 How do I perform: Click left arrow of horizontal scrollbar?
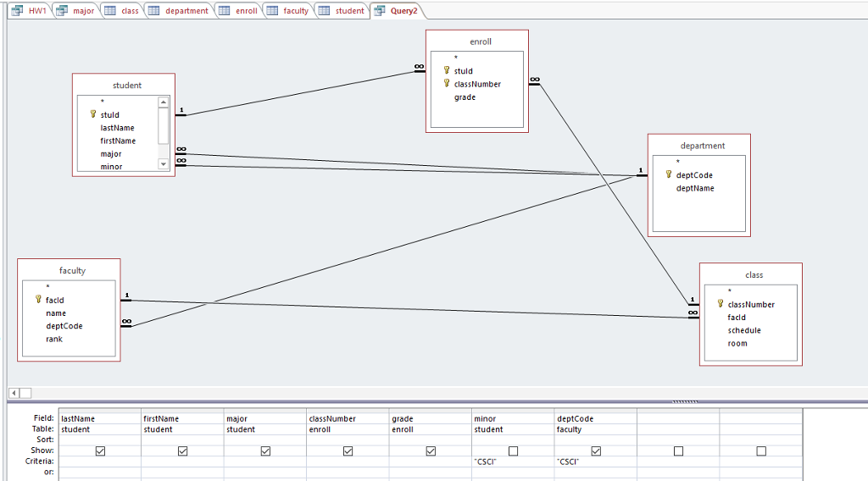point(14,393)
